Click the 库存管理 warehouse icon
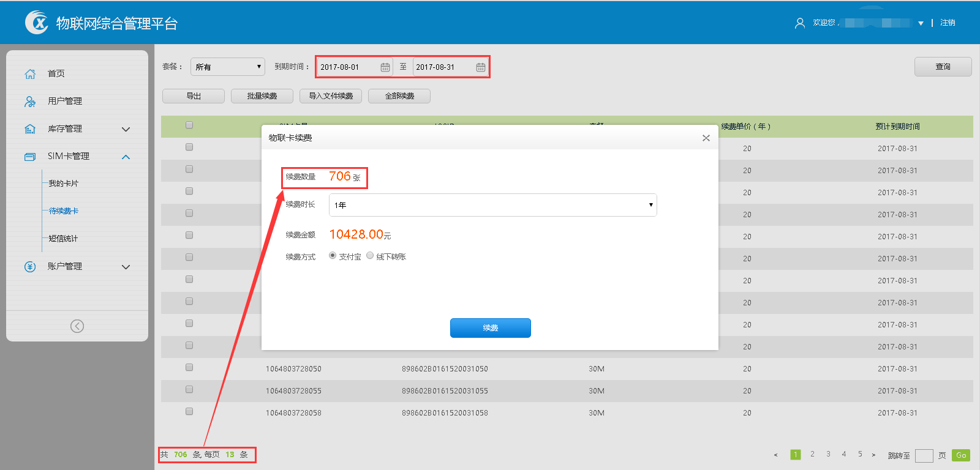This screenshot has height=470, width=980. coord(30,129)
